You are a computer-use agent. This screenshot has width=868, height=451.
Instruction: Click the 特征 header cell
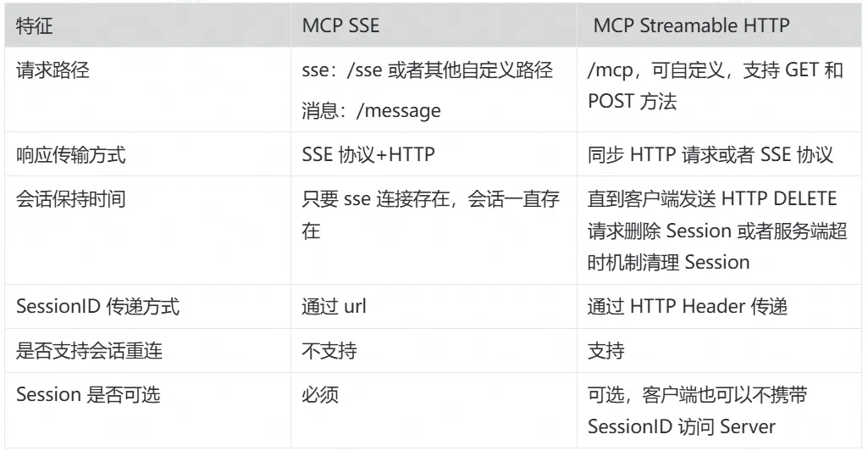[x=35, y=25]
